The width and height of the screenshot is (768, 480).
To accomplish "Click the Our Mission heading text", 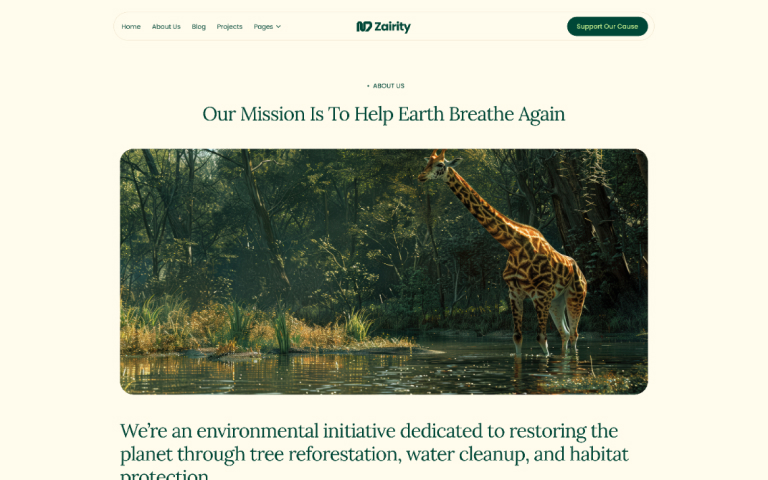I will [384, 114].
